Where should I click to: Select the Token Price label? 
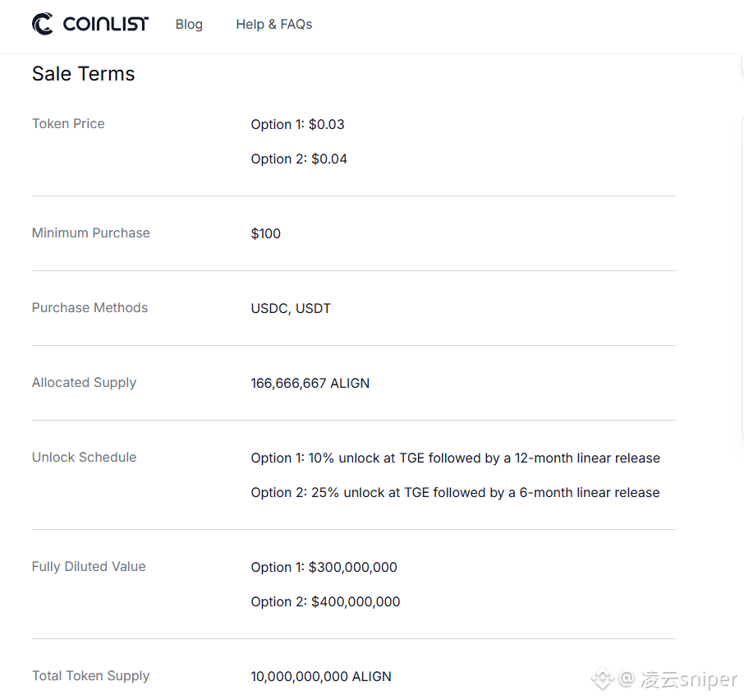tap(68, 124)
